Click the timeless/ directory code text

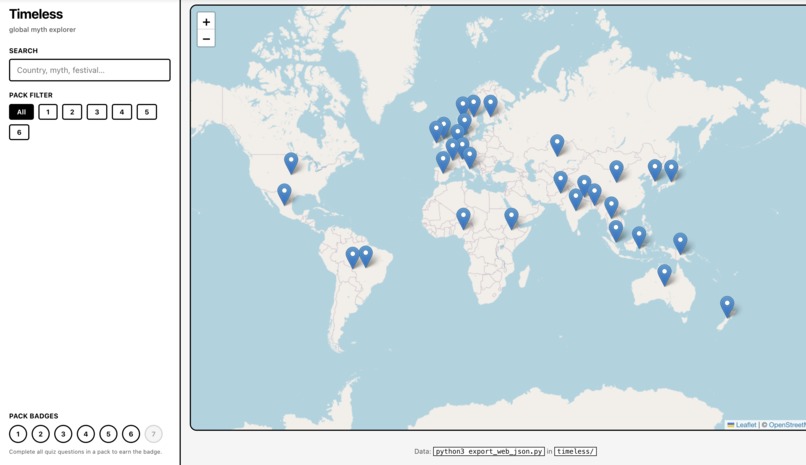[x=575, y=452]
